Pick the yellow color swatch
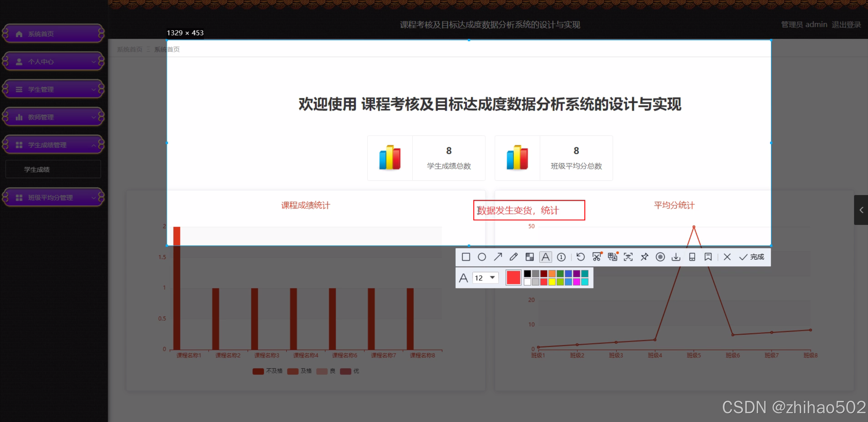Image resolution: width=868 pixels, height=422 pixels. point(552,282)
